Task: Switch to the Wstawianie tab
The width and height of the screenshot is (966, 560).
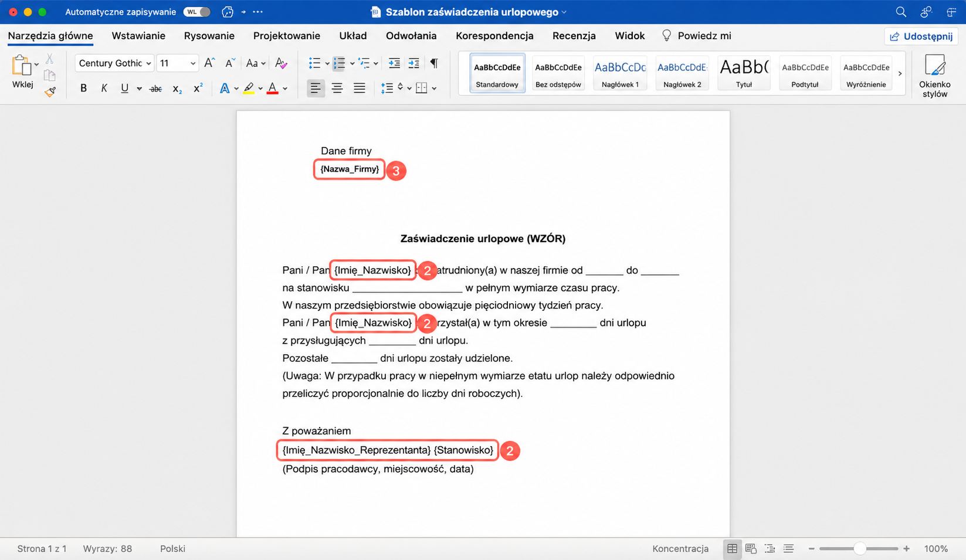Action: coord(138,36)
